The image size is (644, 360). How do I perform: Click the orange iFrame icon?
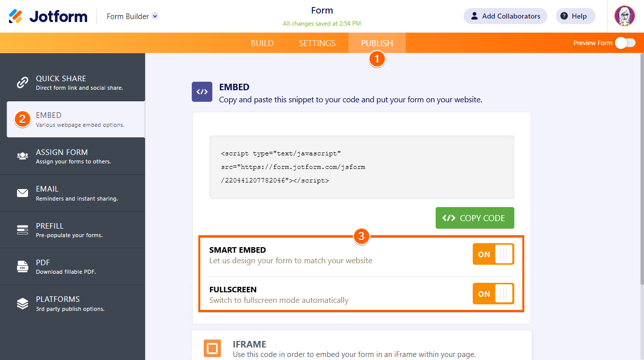click(x=212, y=348)
